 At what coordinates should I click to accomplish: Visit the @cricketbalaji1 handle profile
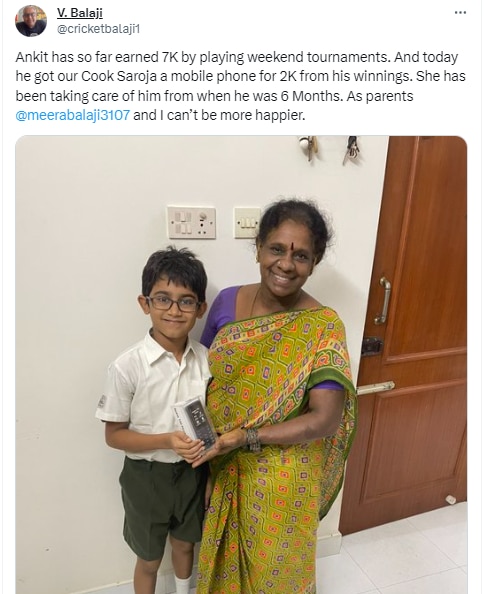point(98,29)
